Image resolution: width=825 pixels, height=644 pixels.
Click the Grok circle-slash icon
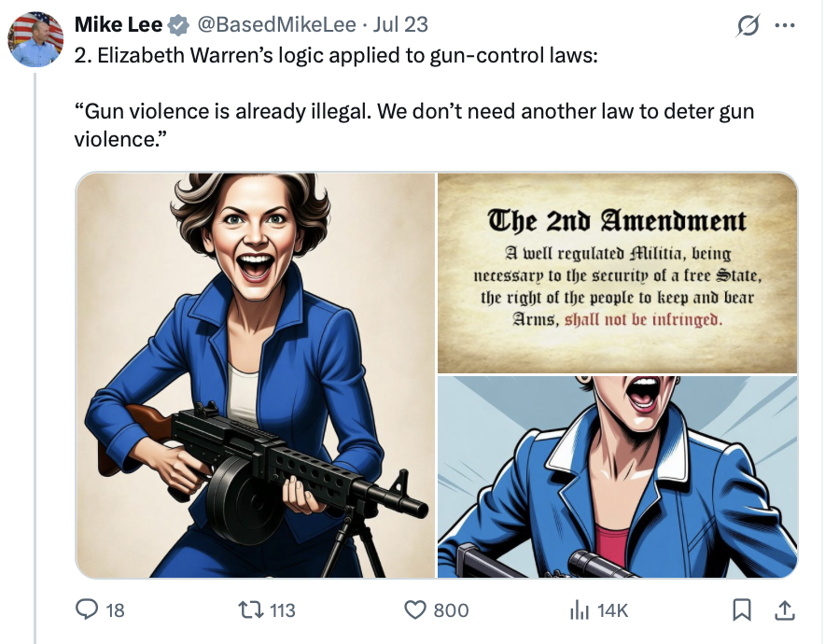pyautogui.click(x=748, y=25)
